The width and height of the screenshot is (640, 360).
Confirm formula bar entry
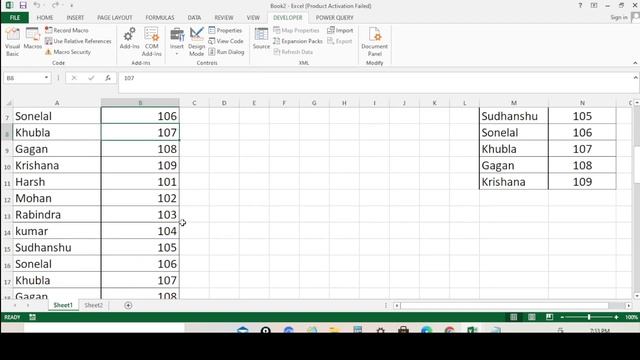pyautogui.click(x=91, y=78)
